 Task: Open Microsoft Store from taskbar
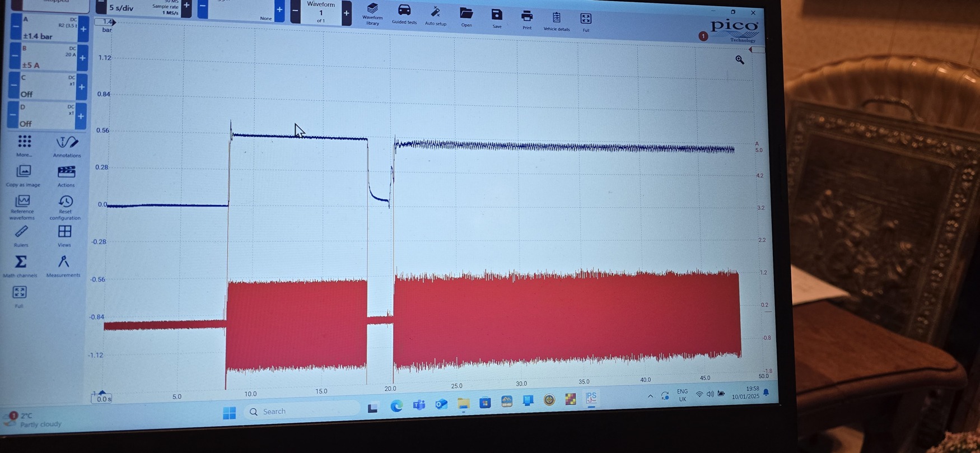(x=485, y=402)
